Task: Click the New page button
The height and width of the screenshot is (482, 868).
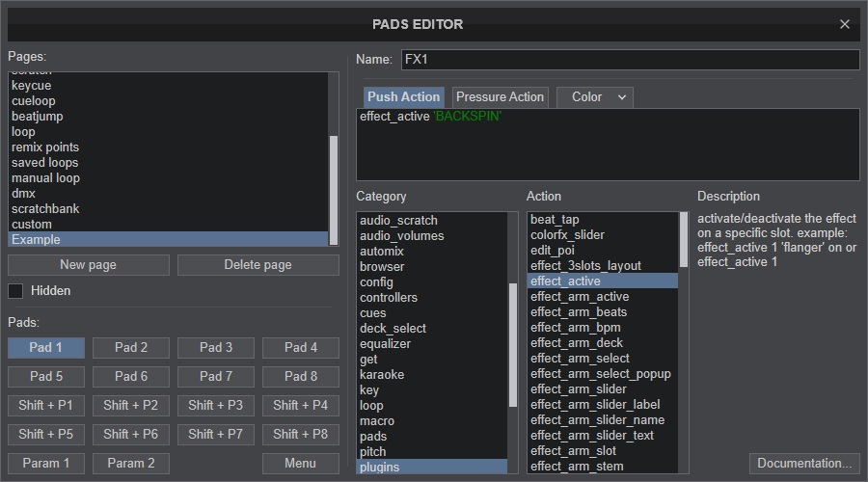Action: 88,265
